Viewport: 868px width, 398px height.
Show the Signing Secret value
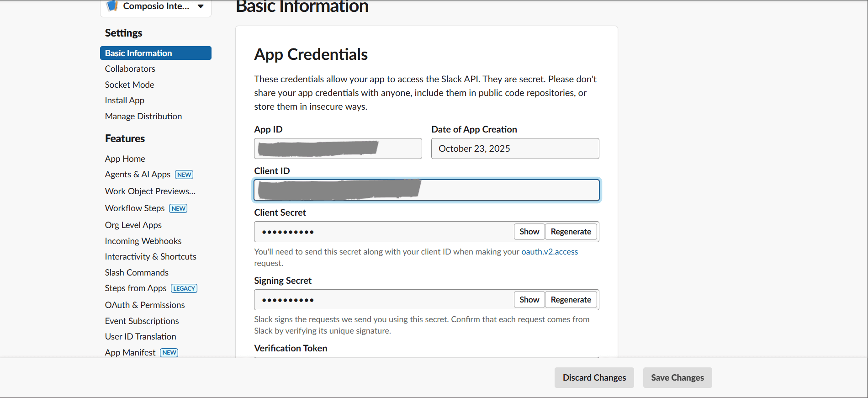pos(529,300)
